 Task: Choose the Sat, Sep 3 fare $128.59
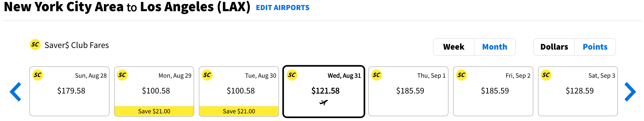pyautogui.click(x=578, y=92)
